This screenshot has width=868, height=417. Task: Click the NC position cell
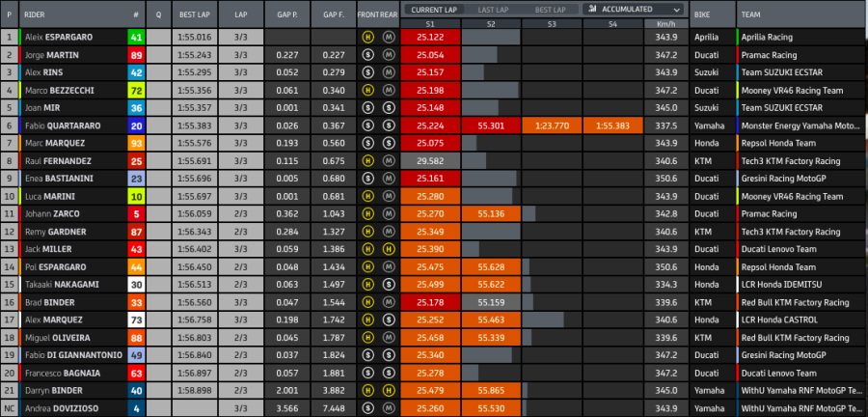pyautogui.click(x=9, y=408)
